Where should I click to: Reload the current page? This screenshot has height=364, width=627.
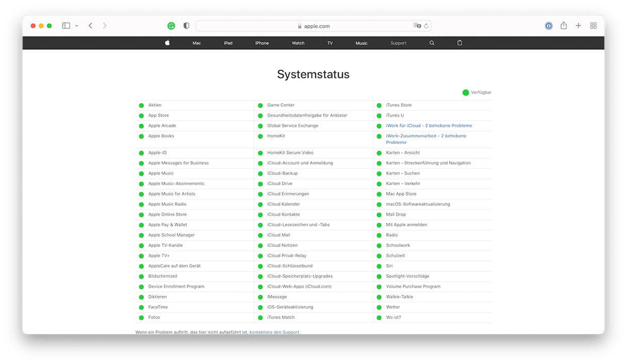[426, 26]
